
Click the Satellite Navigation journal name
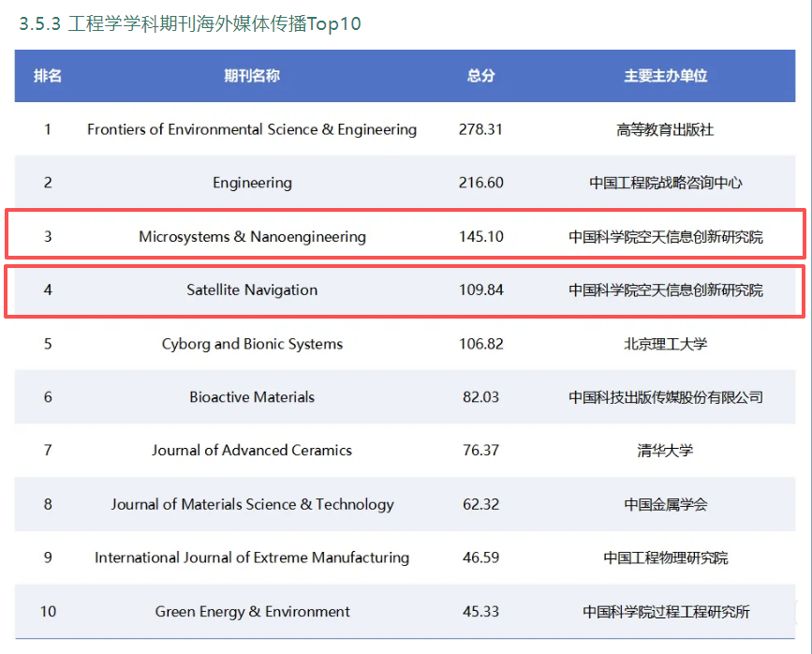coord(252,290)
